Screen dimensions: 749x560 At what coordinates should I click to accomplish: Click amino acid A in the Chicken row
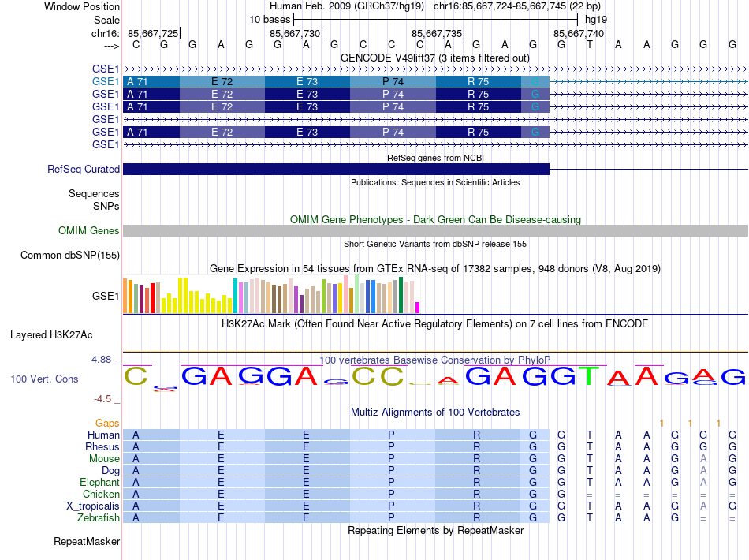pos(136,494)
